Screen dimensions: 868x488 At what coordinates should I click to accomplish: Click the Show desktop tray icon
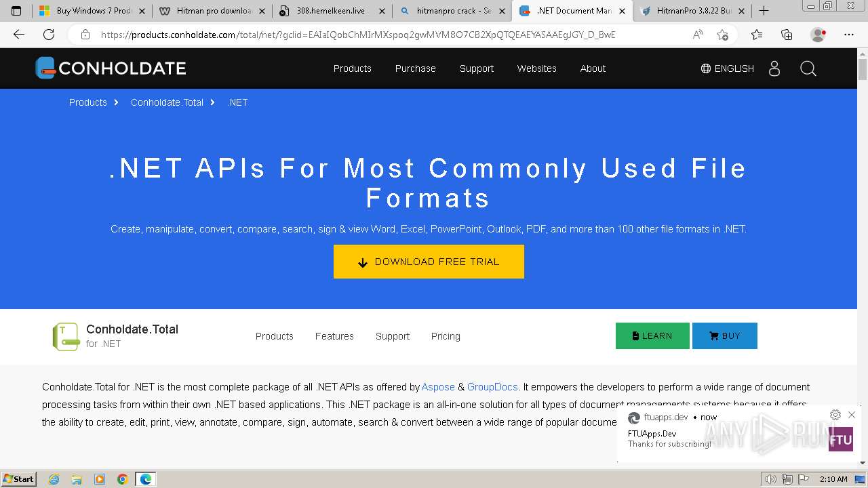coord(860,479)
